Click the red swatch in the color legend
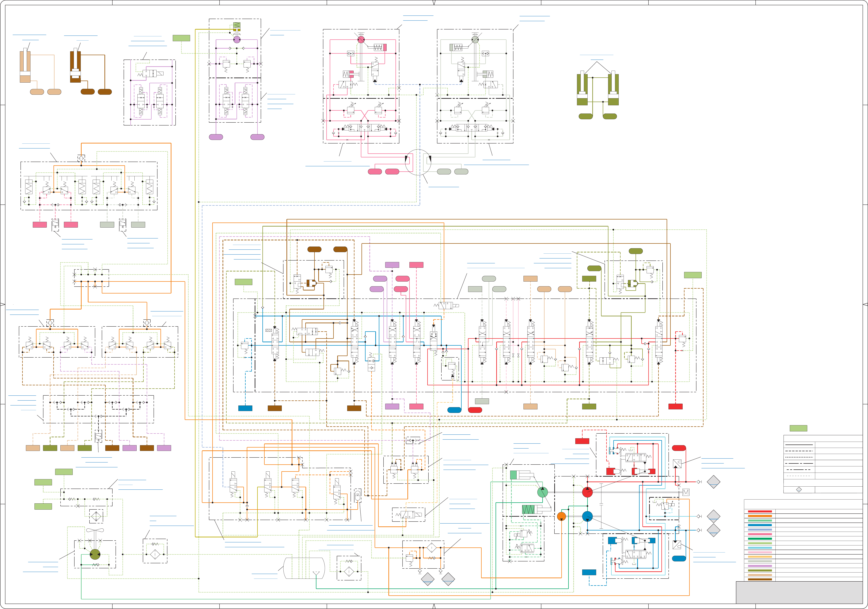The image size is (868, 609). coord(760,511)
